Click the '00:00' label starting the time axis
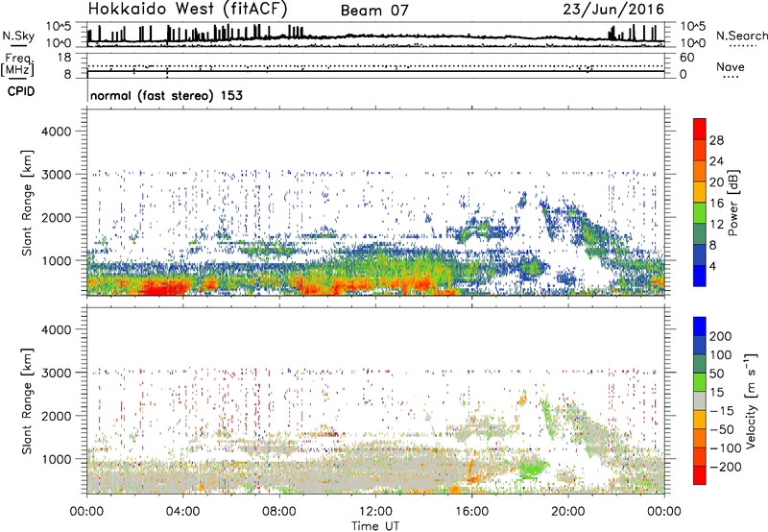The width and height of the screenshot is (768, 532). (86, 512)
